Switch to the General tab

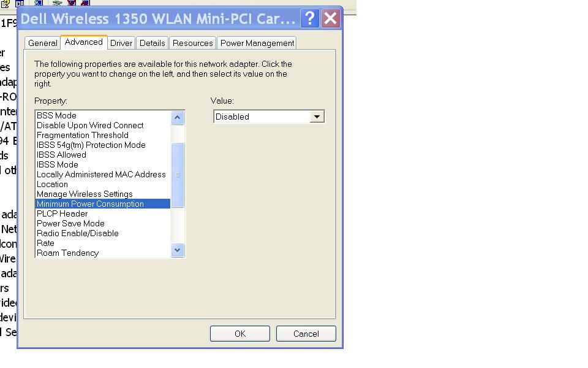point(42,43)
